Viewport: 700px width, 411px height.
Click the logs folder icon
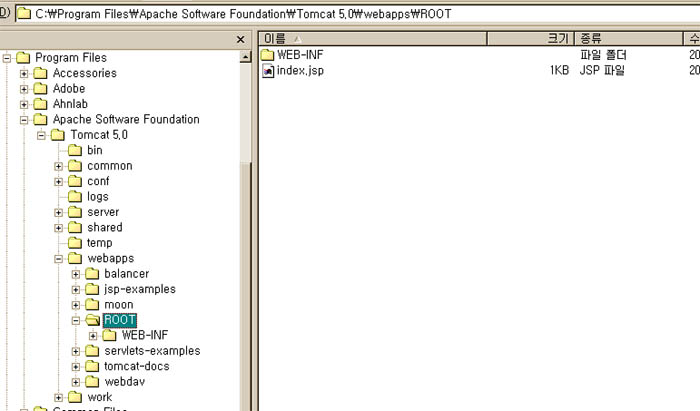76,197
